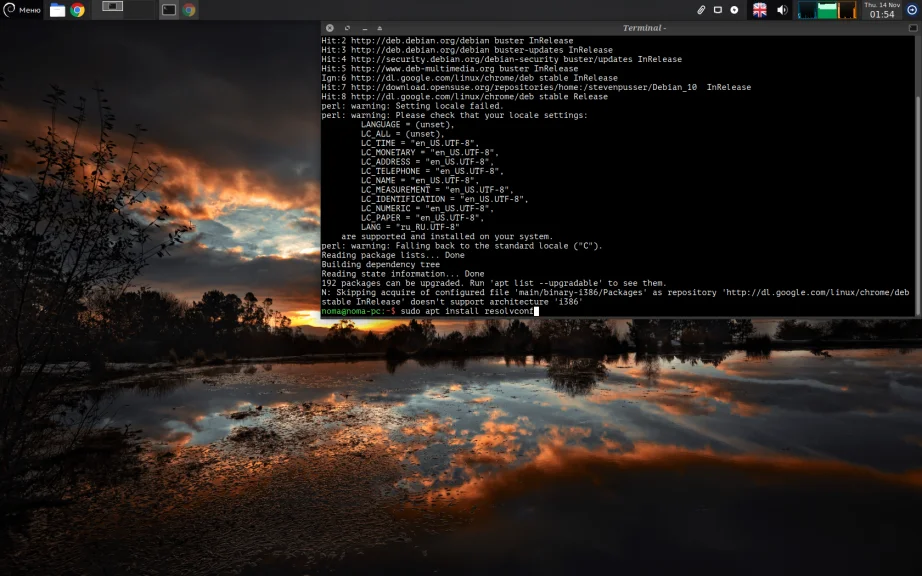Screen dimensions: 922x576
Task: Click the display tray icon
Action: 718,10
